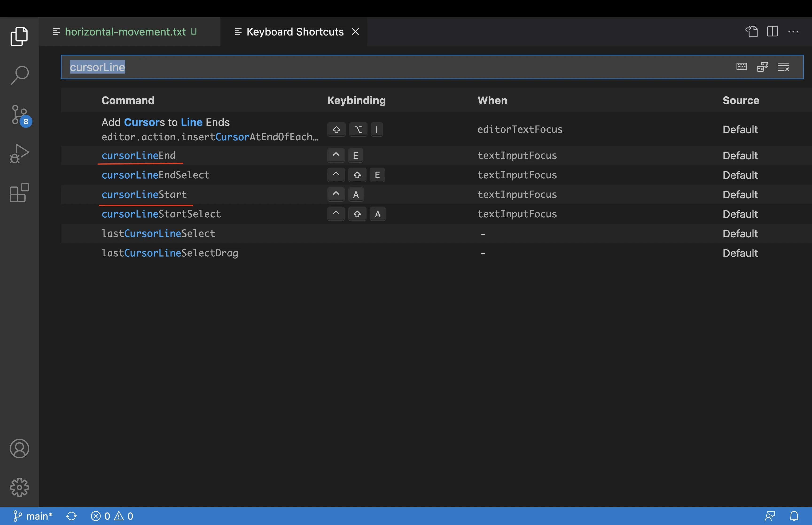The image size is (812, 525).
Task: Open the Search sidebar panel
Action: point(20,73)
